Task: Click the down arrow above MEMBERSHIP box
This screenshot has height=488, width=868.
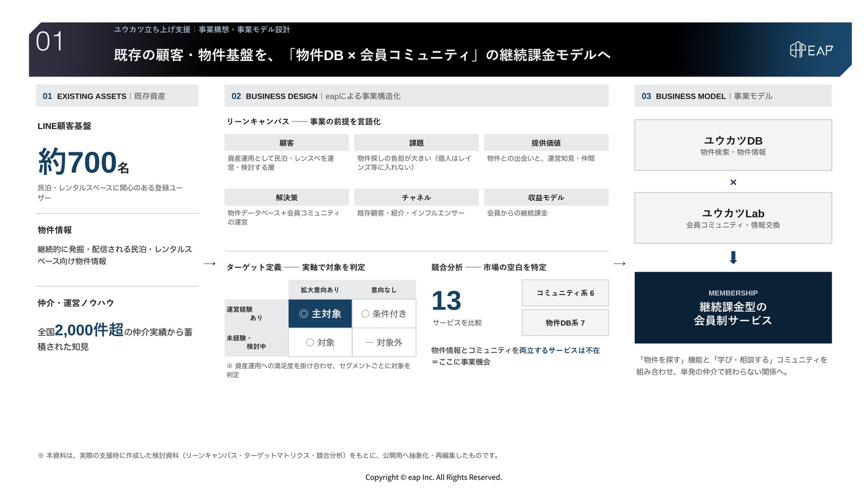Action: coord(733,258)
